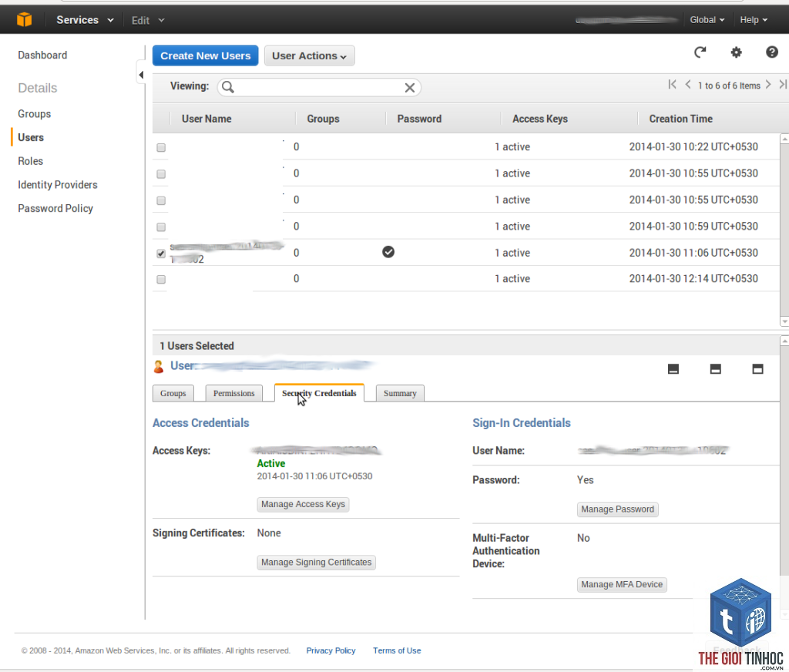This screenshot has width=789, height=672.
Task: Tick checkbox for 10:22 user row
Action: pos(161,147)
